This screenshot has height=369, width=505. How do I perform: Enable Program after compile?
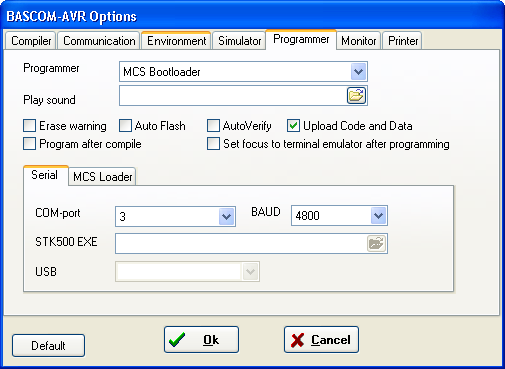[x=30, y=144]
